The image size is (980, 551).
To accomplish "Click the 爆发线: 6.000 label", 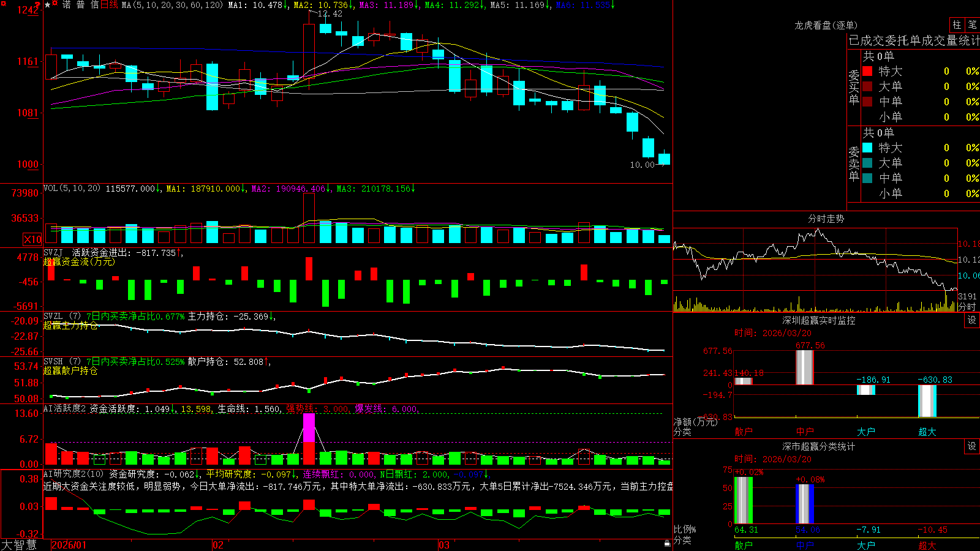I will coord(387,409).
